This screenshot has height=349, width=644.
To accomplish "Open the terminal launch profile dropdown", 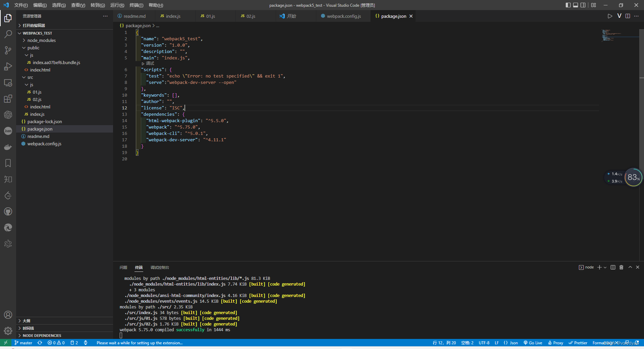I will (x=605, y=267).
